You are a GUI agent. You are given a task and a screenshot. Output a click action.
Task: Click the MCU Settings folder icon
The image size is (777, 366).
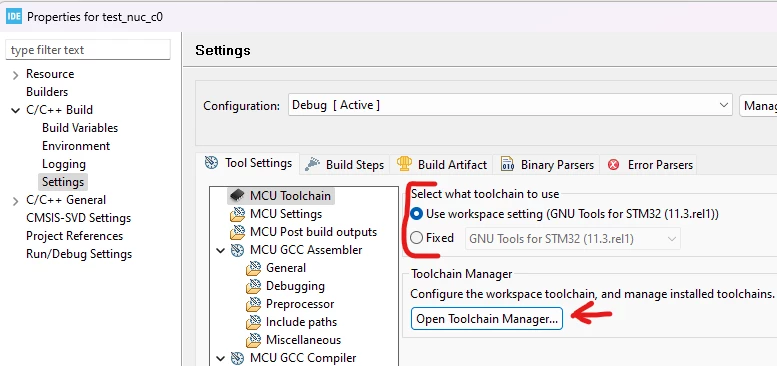pos(237,214)
